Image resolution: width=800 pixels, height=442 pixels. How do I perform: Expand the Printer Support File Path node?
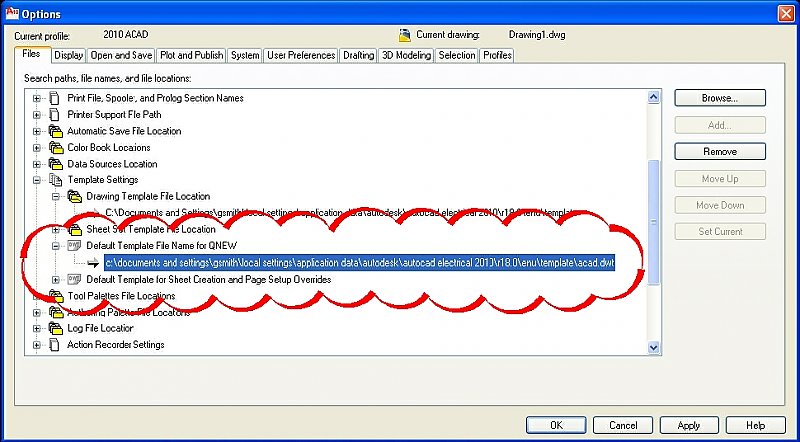coord(37,115)
